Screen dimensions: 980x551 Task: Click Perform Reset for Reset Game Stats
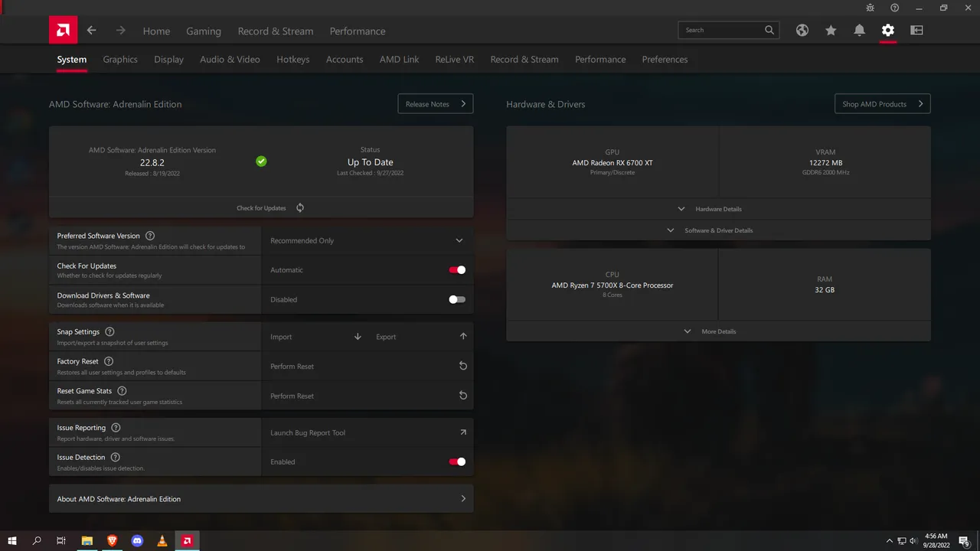click(x=292, y=396)
